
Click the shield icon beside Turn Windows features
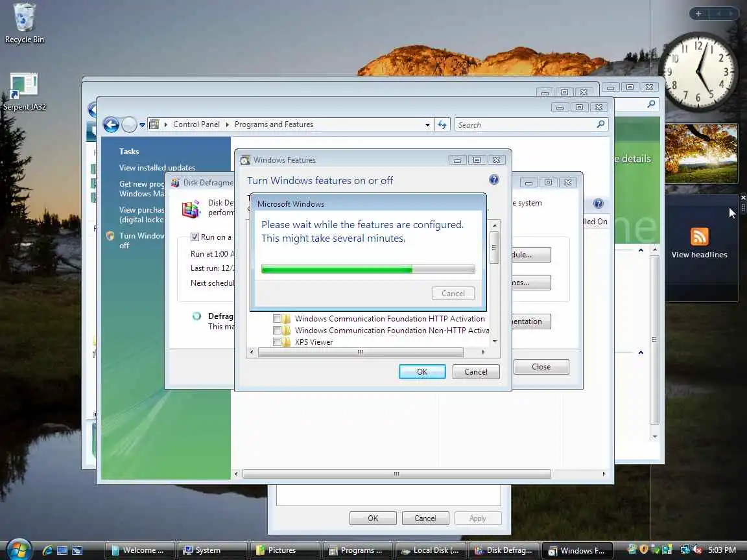point(110,236)
